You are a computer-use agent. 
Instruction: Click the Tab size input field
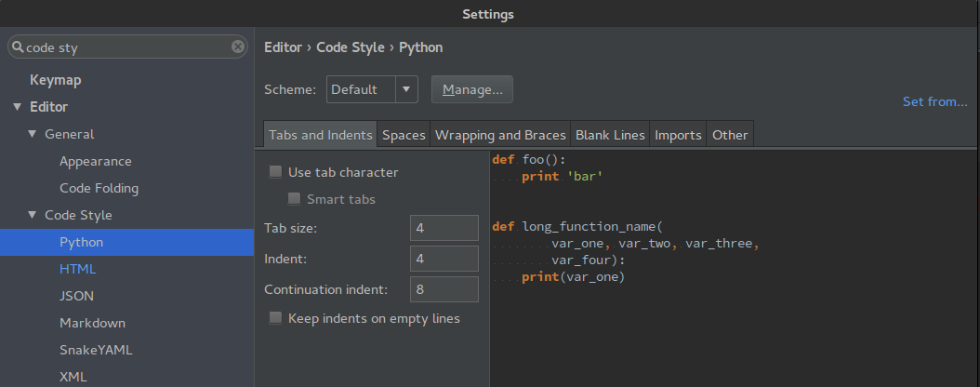click(x=444, y=228)
